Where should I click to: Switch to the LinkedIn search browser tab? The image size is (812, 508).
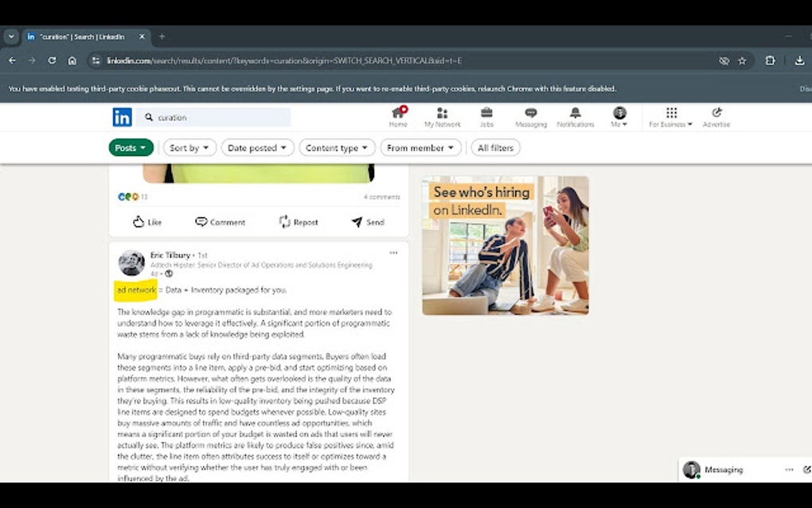click(x=83, y=37)
